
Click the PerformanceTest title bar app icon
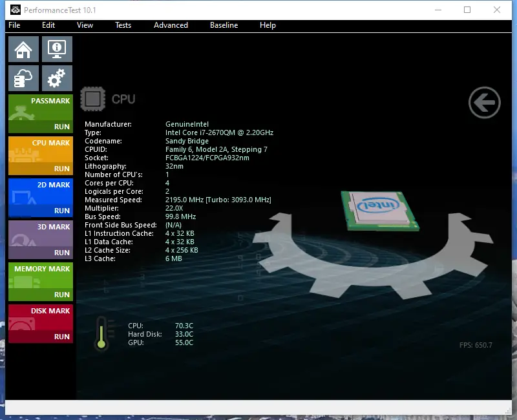(x=16, y=10)
